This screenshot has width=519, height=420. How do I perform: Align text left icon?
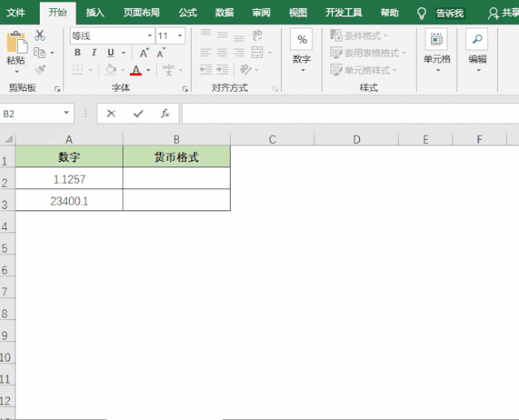pos(205,52)
